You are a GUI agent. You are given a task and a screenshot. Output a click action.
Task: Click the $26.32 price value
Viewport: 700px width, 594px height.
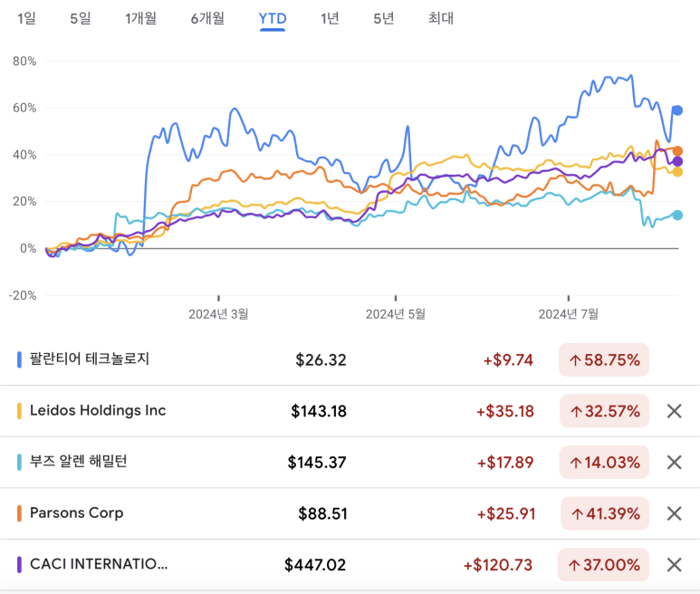(x=321, y=360)
